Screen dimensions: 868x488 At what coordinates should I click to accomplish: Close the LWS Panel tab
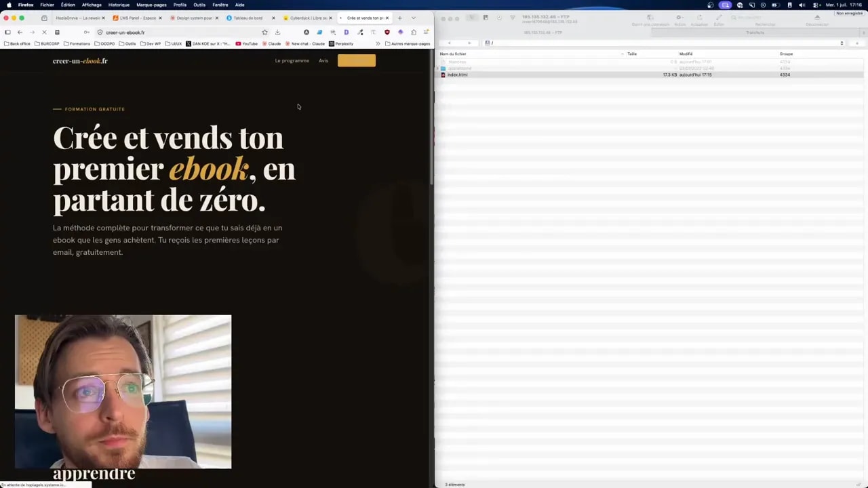161,18
